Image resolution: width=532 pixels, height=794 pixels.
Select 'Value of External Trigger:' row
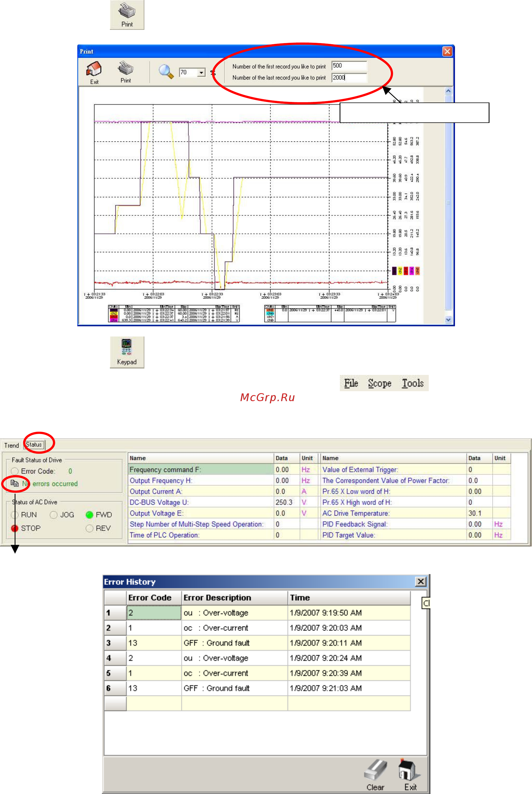415,469
